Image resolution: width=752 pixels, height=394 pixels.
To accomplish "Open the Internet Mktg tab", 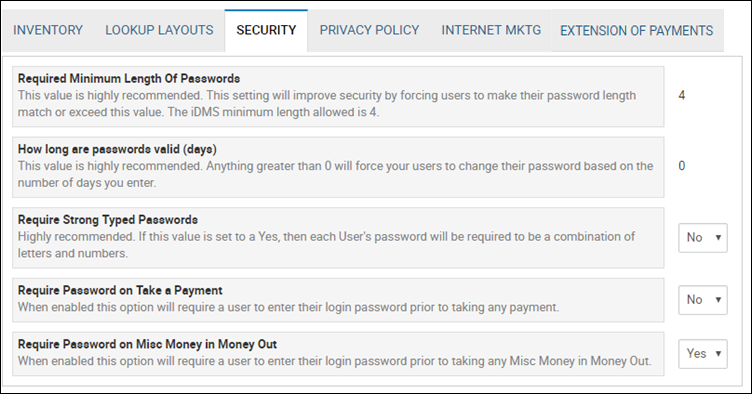I will point(491,30).
